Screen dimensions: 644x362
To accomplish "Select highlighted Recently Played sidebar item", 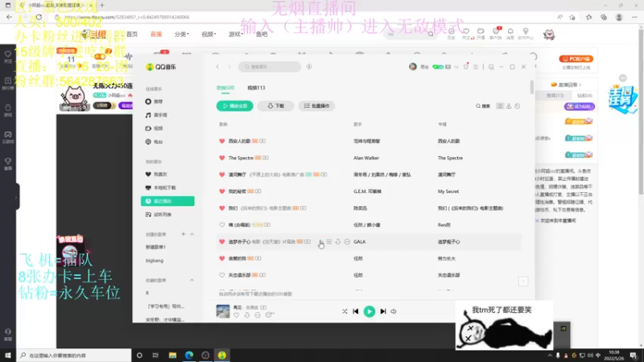I will pos(167,201).
